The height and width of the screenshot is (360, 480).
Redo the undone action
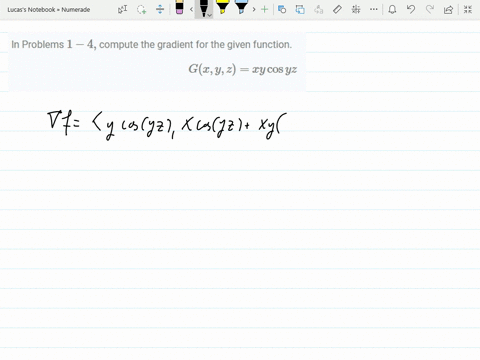click(x=430, y=9)
